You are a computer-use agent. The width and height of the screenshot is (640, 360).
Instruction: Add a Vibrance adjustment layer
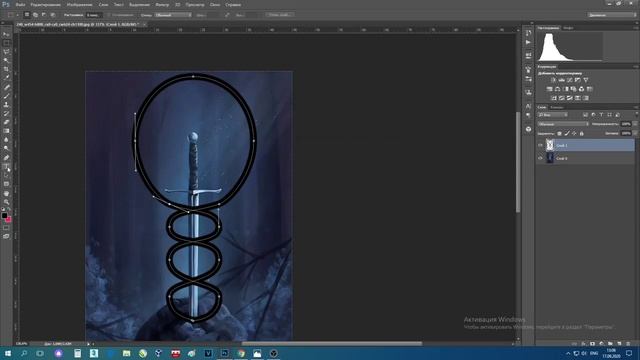586,80
